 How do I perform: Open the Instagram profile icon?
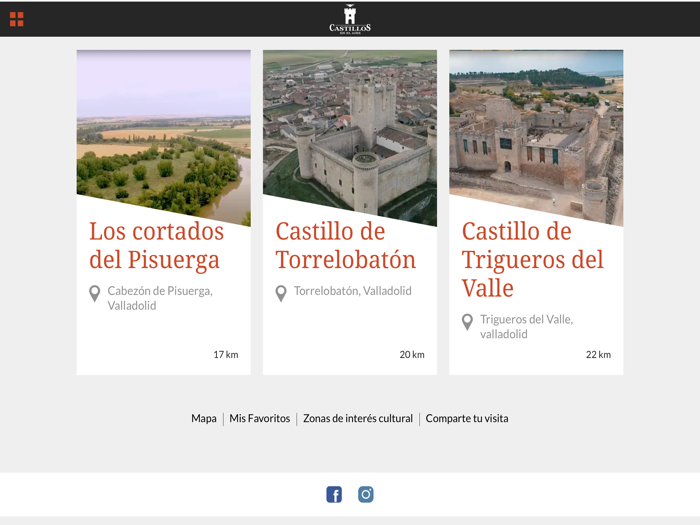[366, 494]
